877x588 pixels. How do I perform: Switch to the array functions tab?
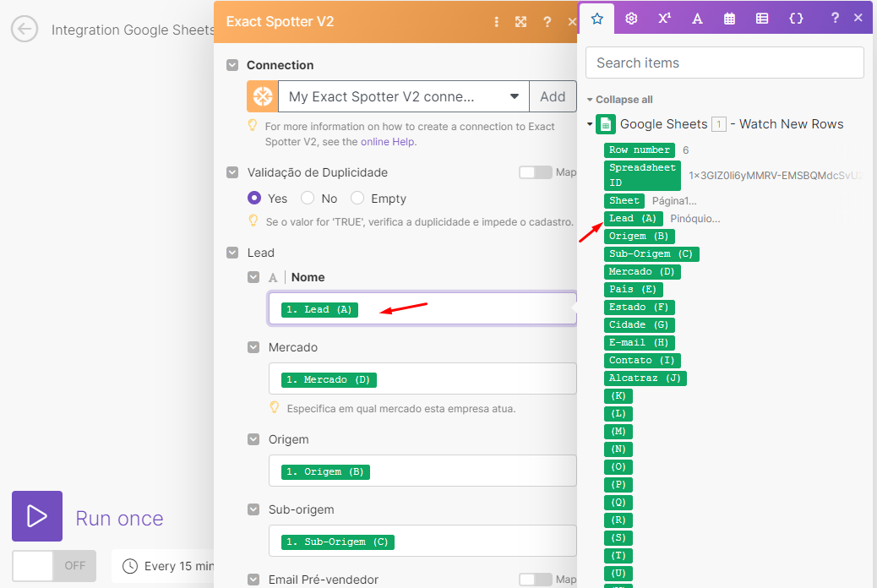point(762,19)
